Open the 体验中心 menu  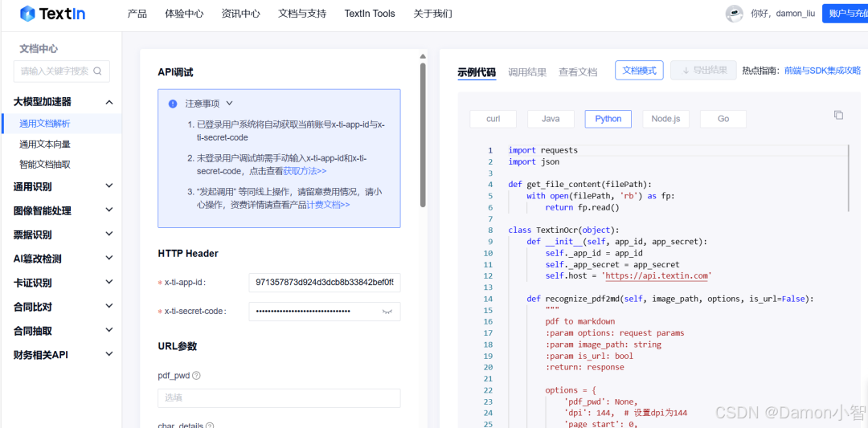point(184,14)
